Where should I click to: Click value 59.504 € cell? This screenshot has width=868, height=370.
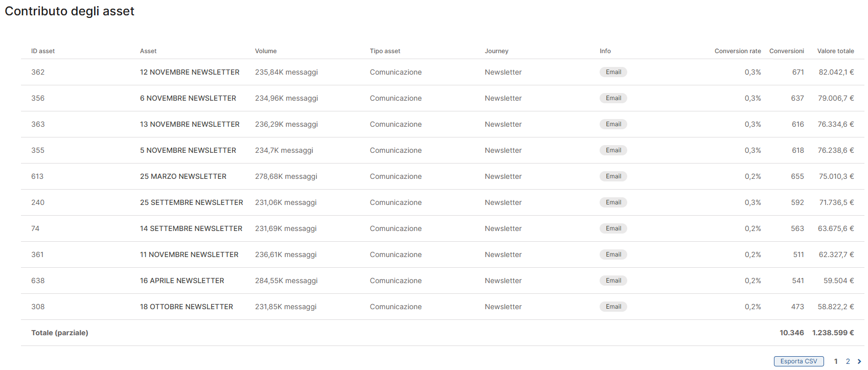coord(839,281)
